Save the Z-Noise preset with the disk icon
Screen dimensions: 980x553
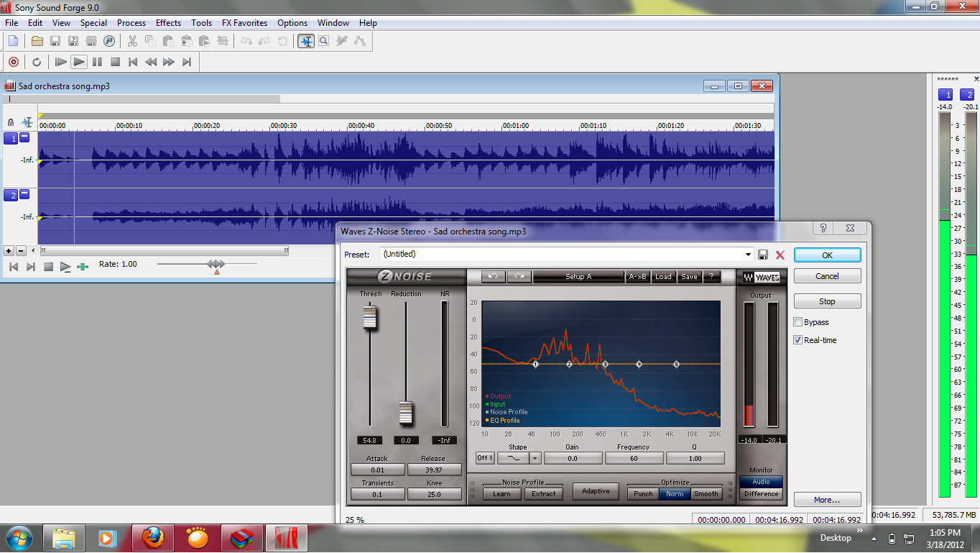(763, 255)
